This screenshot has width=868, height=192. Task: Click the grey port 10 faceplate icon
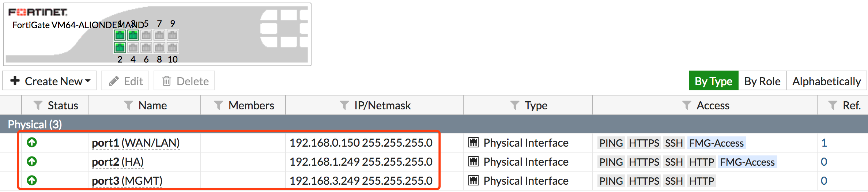(173, 48)
